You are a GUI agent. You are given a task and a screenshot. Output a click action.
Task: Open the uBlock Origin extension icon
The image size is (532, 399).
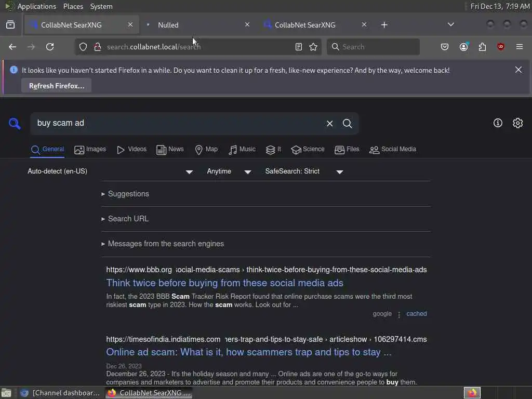pyautogui.click(x=500, y=47)
